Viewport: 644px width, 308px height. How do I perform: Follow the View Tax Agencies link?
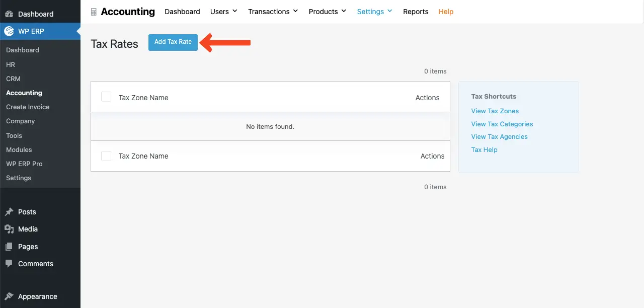click(499, 136)
